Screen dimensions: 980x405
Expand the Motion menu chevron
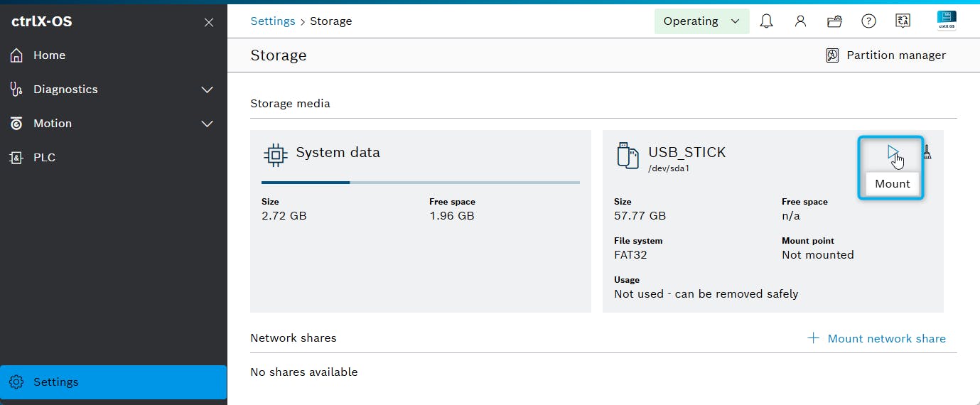pos(208,124)
